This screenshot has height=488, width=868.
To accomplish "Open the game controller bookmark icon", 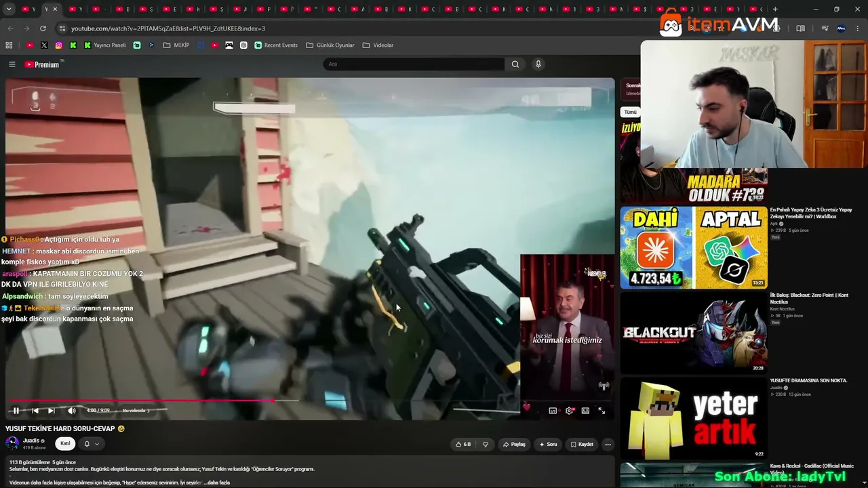I will (x=229, y=45).
